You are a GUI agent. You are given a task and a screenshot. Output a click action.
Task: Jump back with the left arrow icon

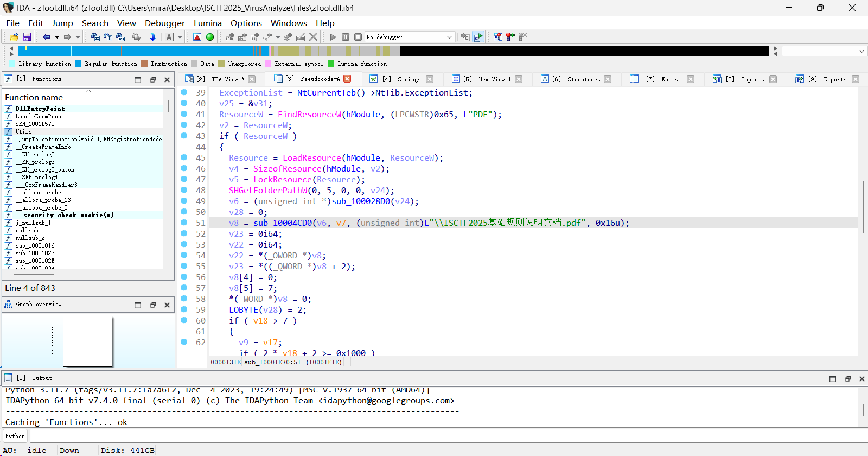pos(46,37)
